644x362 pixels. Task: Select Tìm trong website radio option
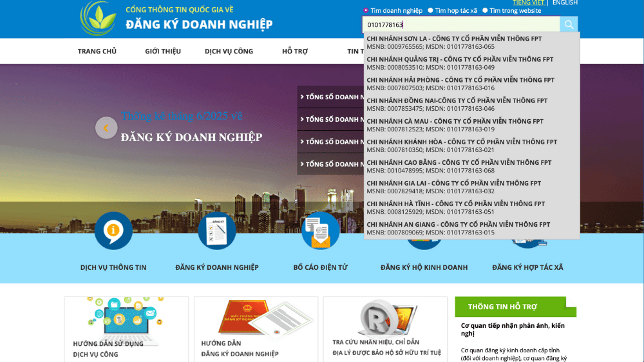click(x=485, y=11)
